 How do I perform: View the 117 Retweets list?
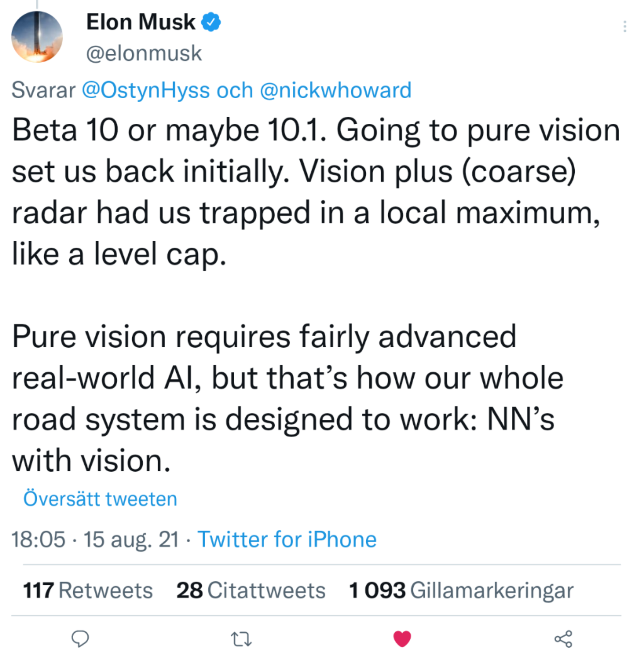[x=88, y=591]
